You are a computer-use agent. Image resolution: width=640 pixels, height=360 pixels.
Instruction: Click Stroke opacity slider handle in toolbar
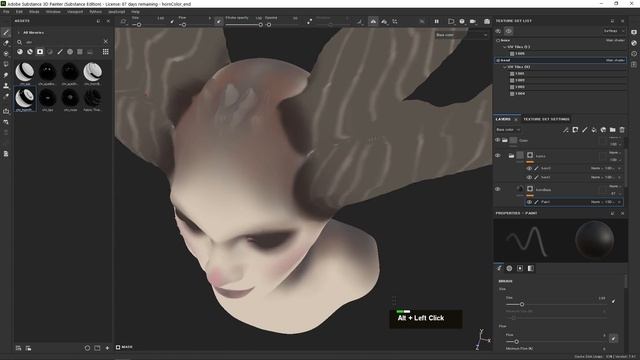point(260,25)
